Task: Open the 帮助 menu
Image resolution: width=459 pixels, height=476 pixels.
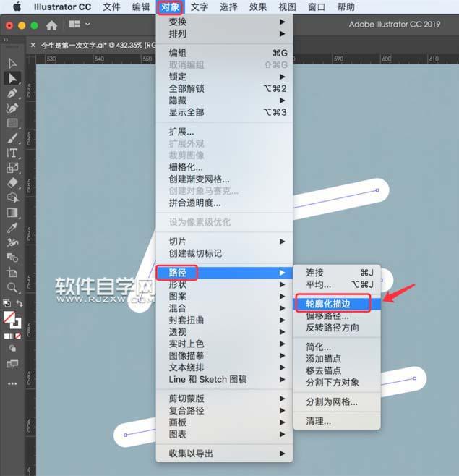Action: click(346, 7)
